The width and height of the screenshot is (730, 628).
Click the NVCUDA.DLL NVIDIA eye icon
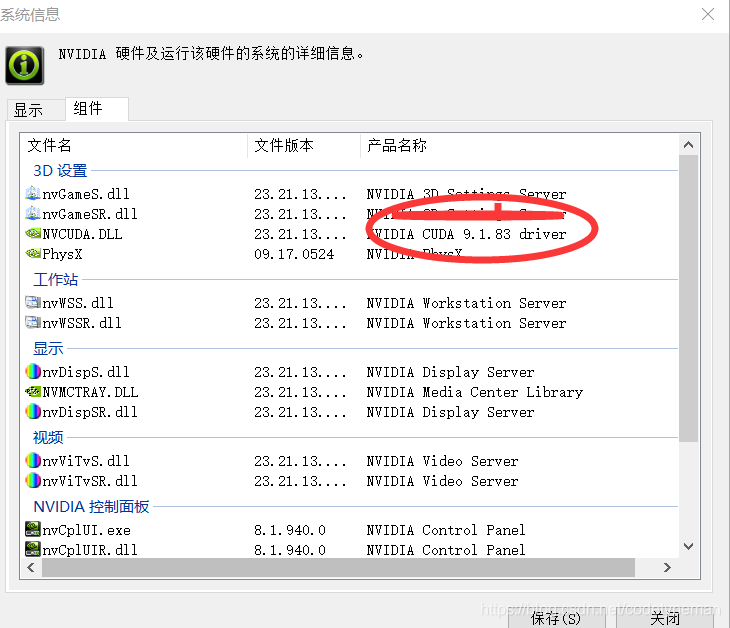(33, 233)
